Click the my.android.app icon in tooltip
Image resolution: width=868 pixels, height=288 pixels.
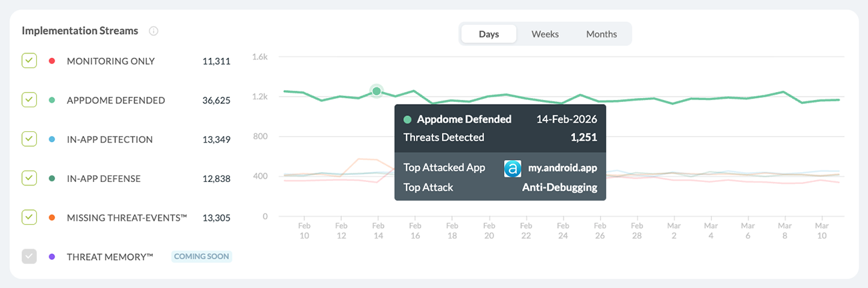(x=512, y=168)
